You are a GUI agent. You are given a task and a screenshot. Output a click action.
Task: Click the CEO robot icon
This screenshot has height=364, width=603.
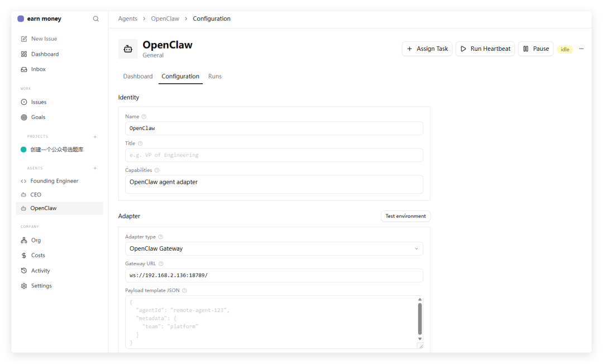pos(23,195)
